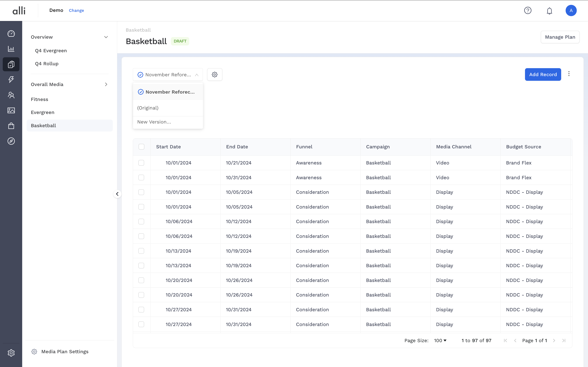
Task: Click the compass explore sidebar icon
Action: (11, 141)
